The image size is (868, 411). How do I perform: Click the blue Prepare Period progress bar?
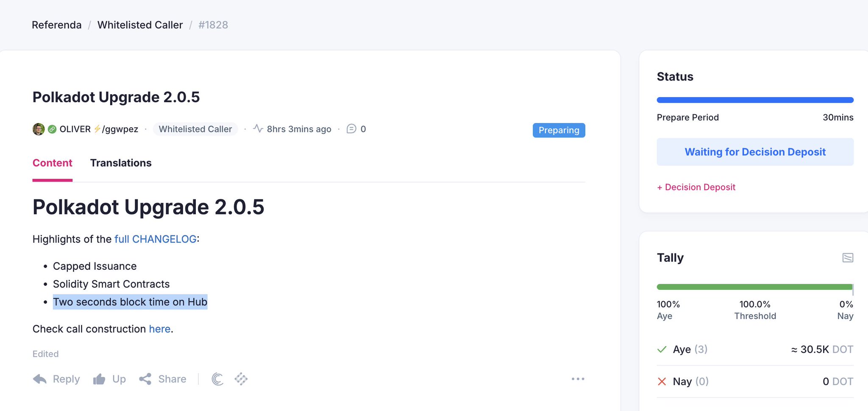click(755, 100)
